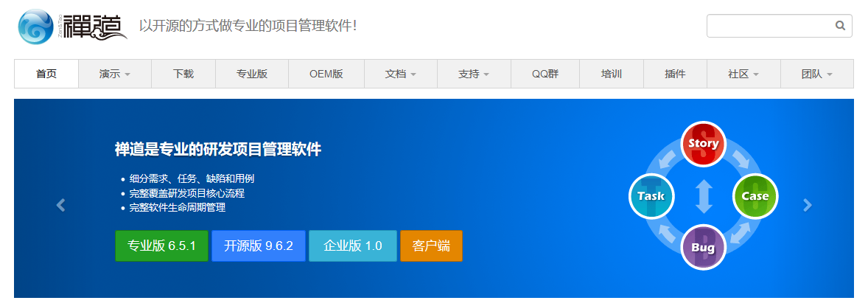868x306 pixels.
Task: Click the 企业版 1.0 button
Action: [x=353, y=246]
